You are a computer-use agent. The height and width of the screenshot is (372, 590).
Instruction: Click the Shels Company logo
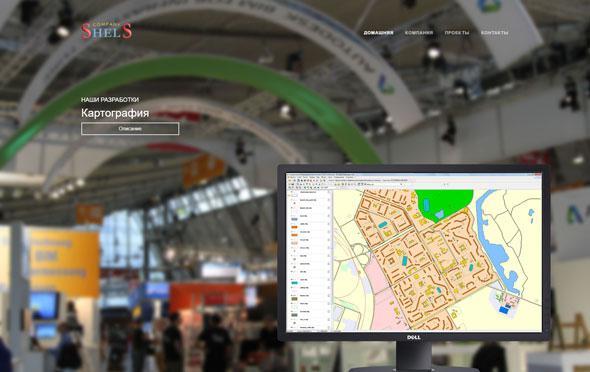pyautogui.click(x=106, y=31)
